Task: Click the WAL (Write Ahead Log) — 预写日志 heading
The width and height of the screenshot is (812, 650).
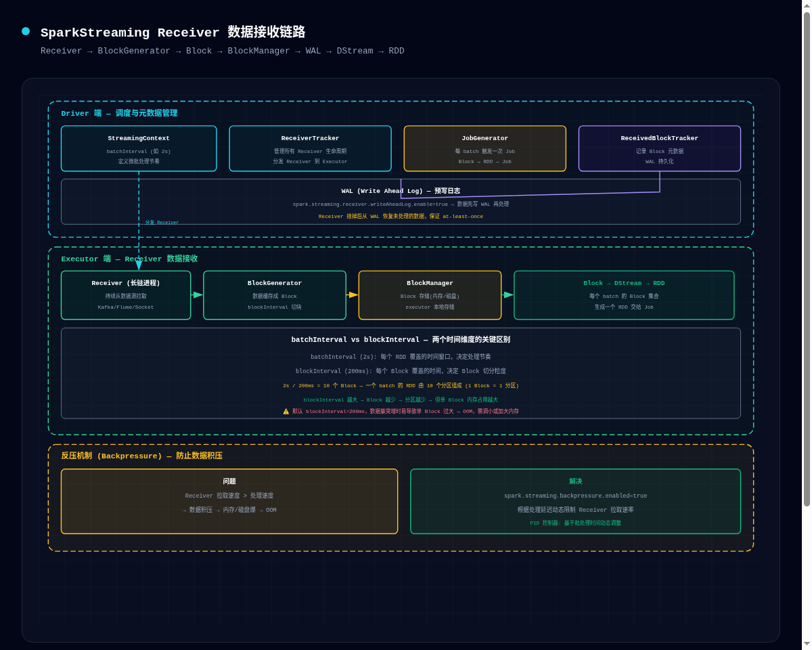Action: [401, 191]
